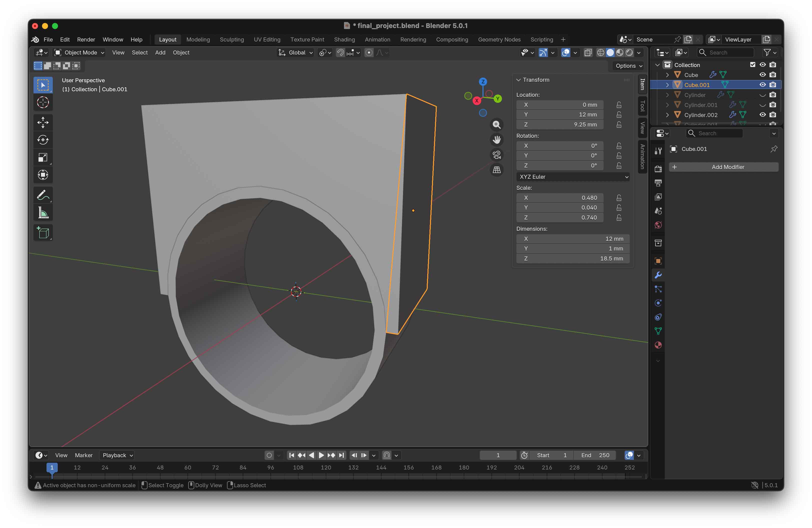Select the Rotate tool
812x528 pixels.
point(43,140)
